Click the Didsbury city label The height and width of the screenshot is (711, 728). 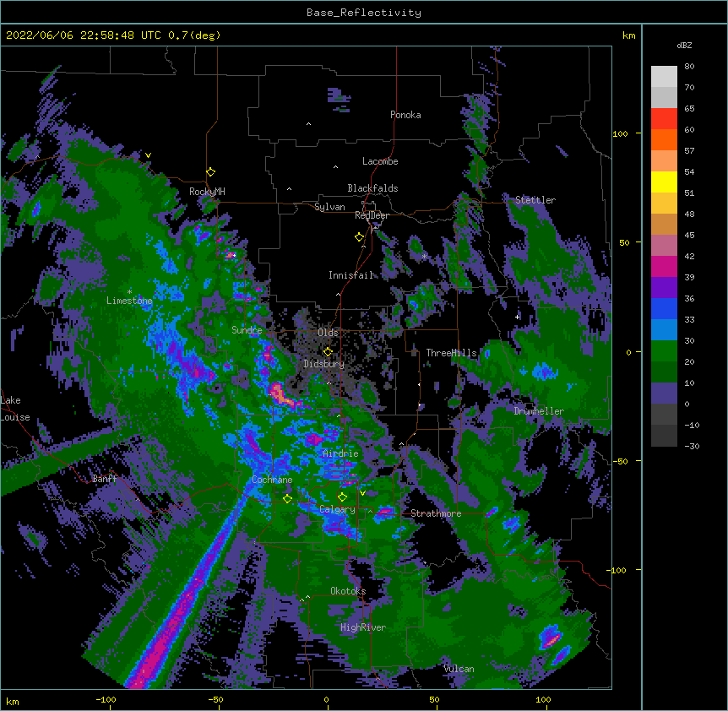tap(324, 364)
